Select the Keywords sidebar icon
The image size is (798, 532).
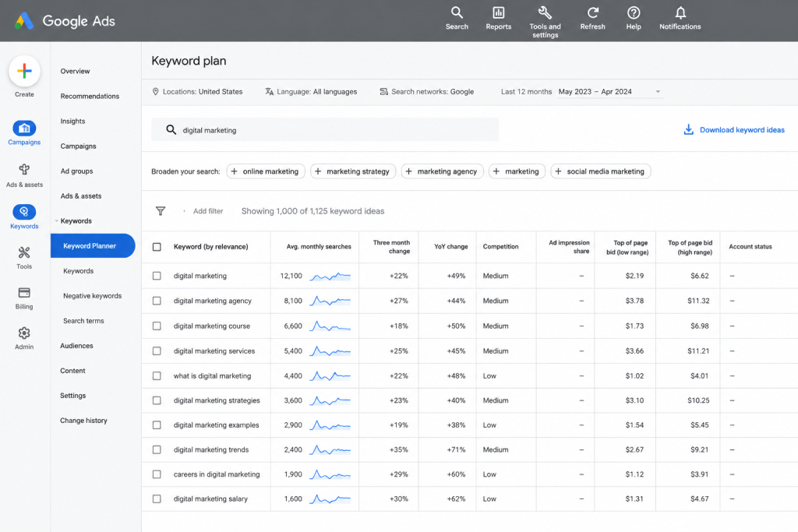coord(24,212)
